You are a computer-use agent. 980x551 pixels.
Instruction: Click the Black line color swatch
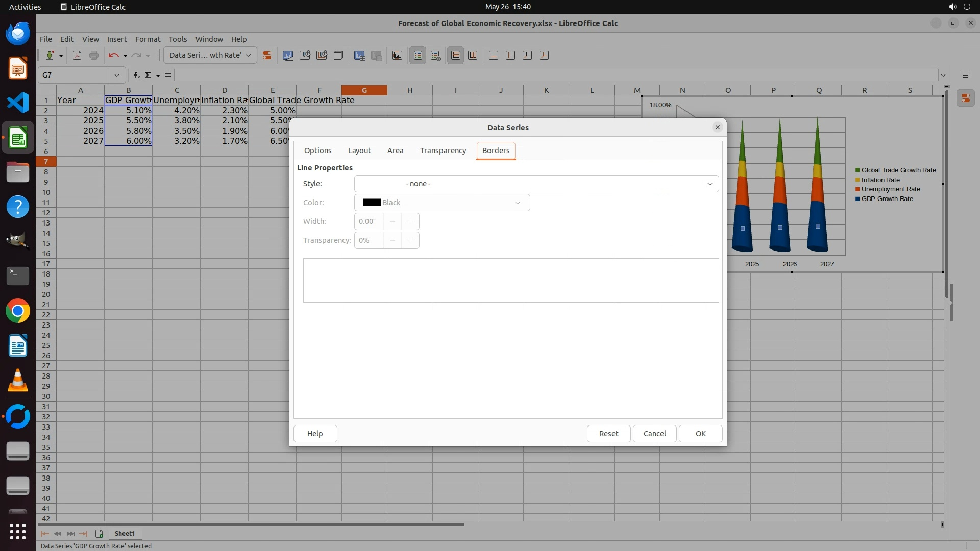click(x=372, y=203)
